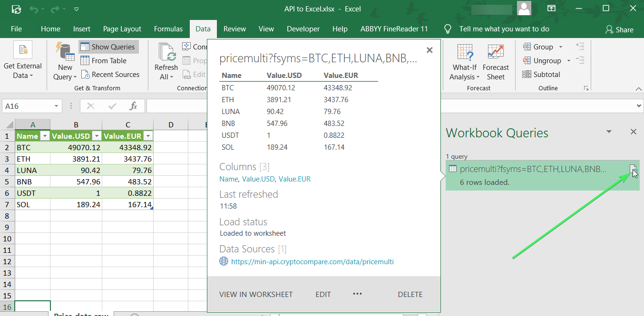Open the ABBYY FineReader 11 tab
Image resolution: width=644 pixels, height=316 pixels.
click(x=394, y=29)
